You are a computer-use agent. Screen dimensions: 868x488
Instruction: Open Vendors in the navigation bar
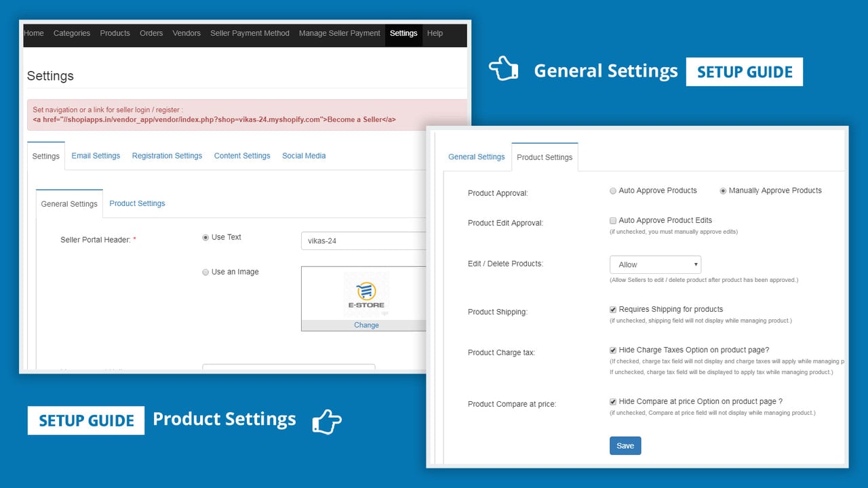pyautogui.click(x=186, y=33)
